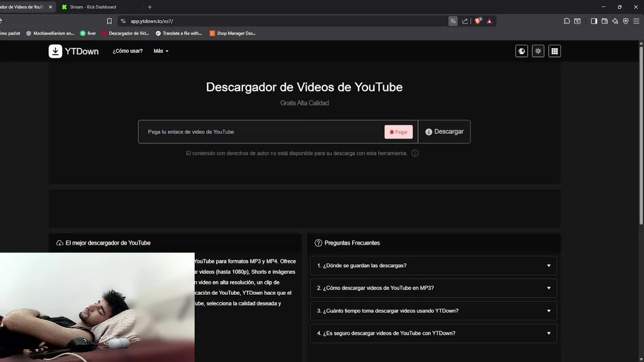Expand ¿Cuánto tiempo toma descargar videos? question
Image resolution: width=644 pixels, height=362 pixels.
(434, 311)
